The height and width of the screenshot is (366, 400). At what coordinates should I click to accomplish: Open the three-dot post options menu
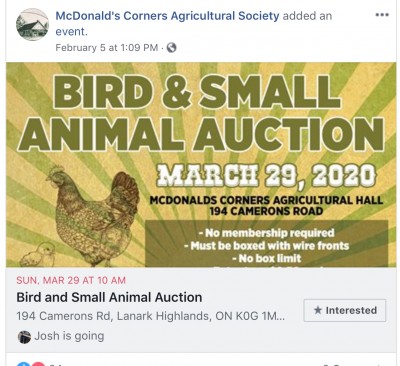pyautogui.click(x=382, y=15)
